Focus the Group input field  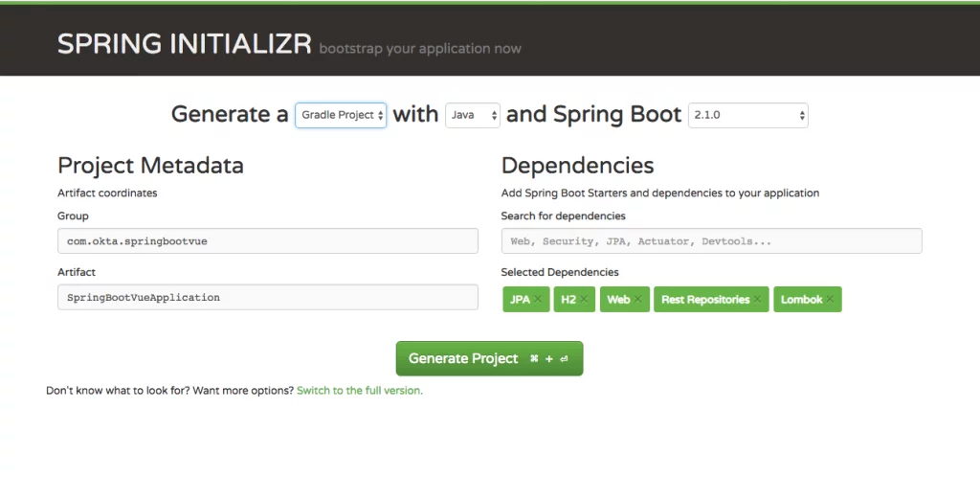coord(268,240)
